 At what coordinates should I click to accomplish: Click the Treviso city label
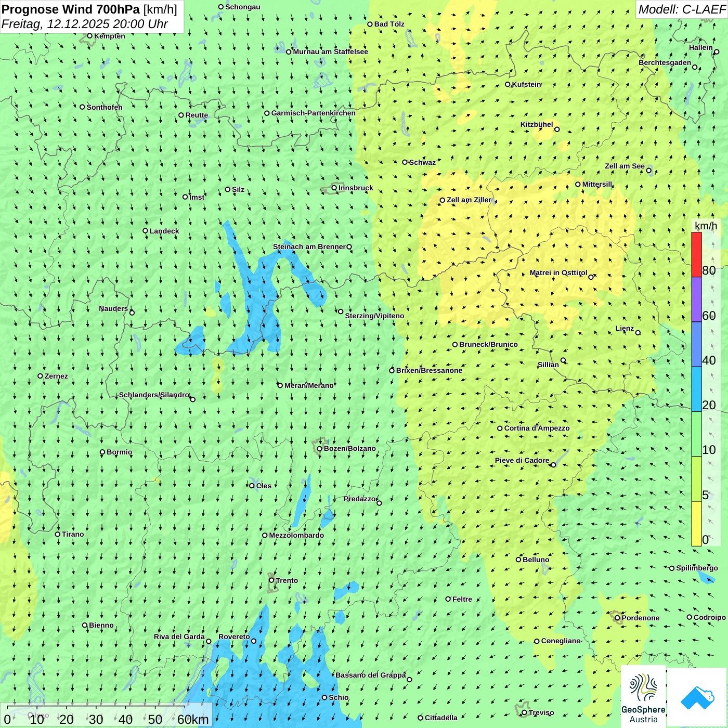pyautogui.click(x=541, y=712)
